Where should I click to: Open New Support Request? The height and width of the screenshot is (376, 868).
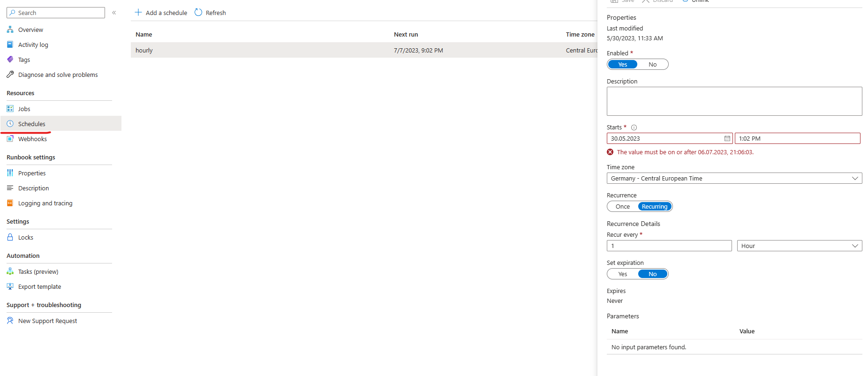pyautogui.click(x=47, y=321)
